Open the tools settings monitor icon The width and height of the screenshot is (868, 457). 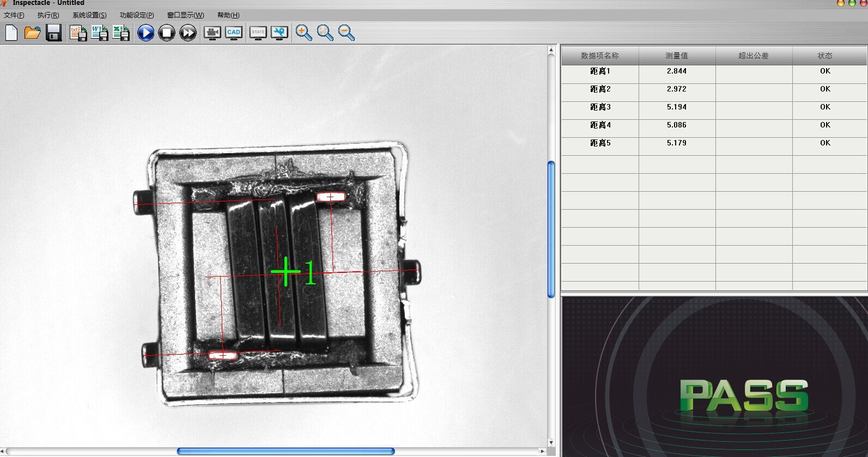coord(280,33)
